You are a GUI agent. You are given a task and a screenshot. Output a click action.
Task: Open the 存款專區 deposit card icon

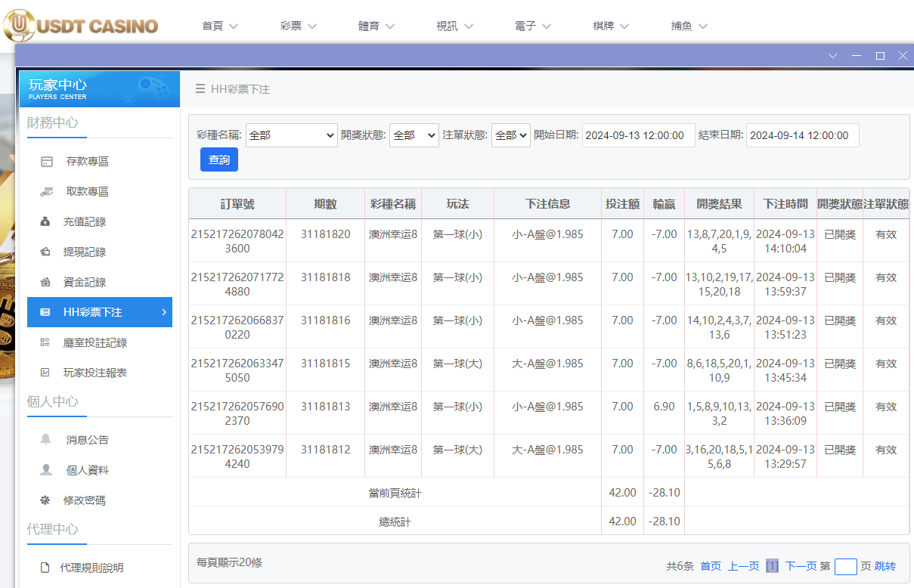point(46,160)
